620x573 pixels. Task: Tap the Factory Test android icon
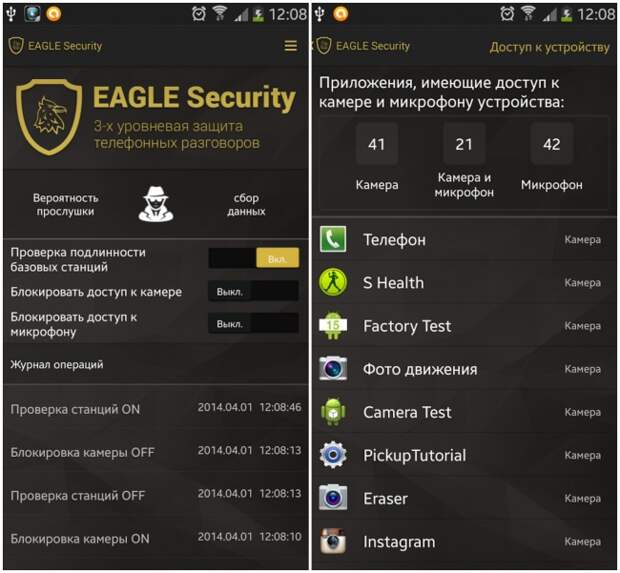[333, 325]
